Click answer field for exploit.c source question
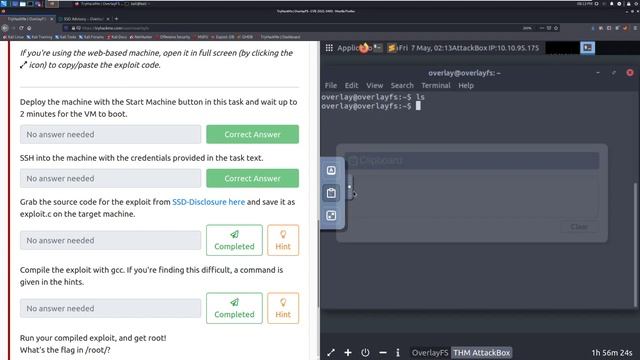640x360 pixels. [110, 240]
